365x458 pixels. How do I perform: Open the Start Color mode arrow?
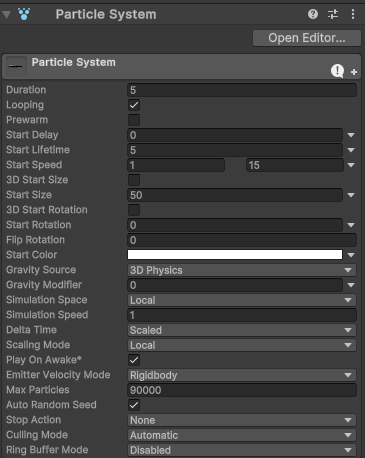pos(351,255)
